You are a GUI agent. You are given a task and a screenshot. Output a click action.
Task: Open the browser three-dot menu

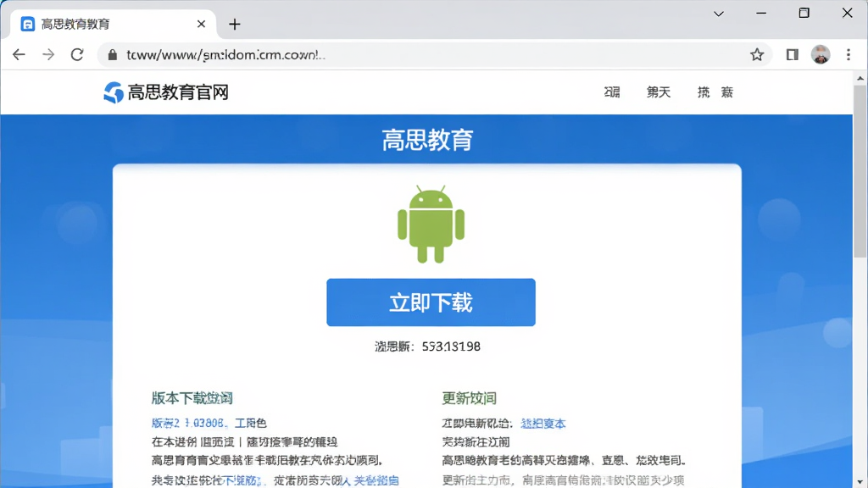pos(848,54)
